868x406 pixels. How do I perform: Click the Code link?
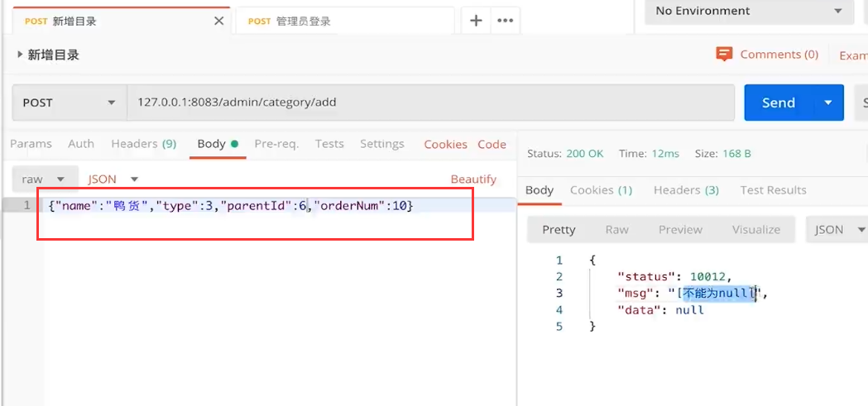click(492, 145)
